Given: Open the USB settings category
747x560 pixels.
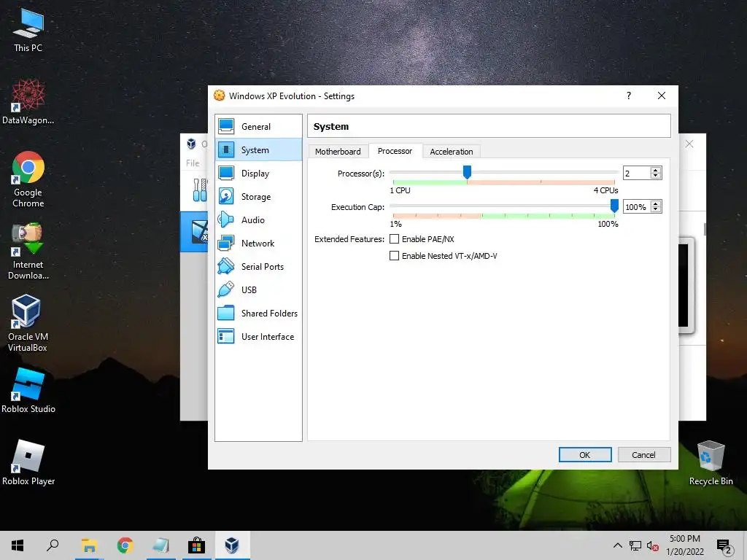Looking at the screenshot, I should [258, 290].
